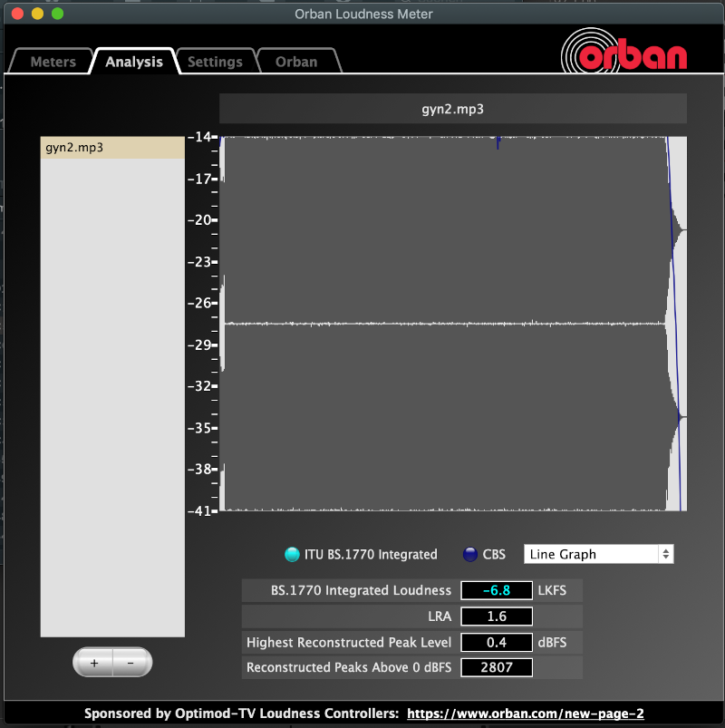Open the orban.com sponsor link

click(526, 713)
